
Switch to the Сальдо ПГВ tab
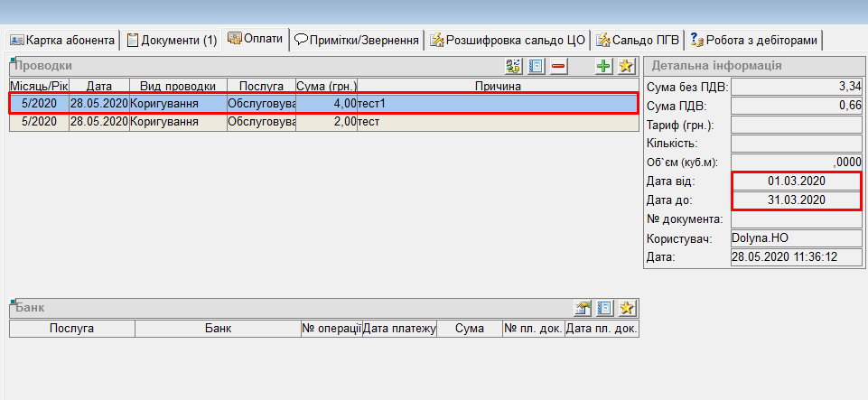(x=638, y=40)
